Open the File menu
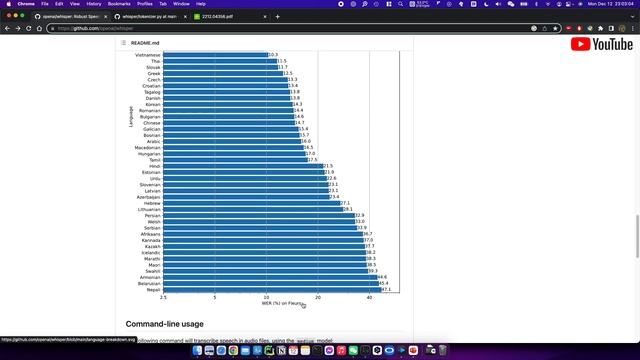This screenshot has height=360, width=640. [45, 4]
